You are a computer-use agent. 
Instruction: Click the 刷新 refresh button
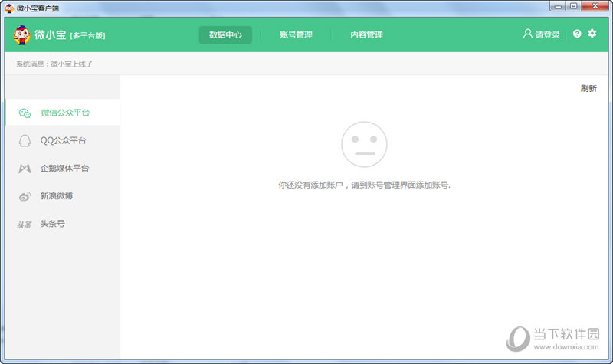588,88
